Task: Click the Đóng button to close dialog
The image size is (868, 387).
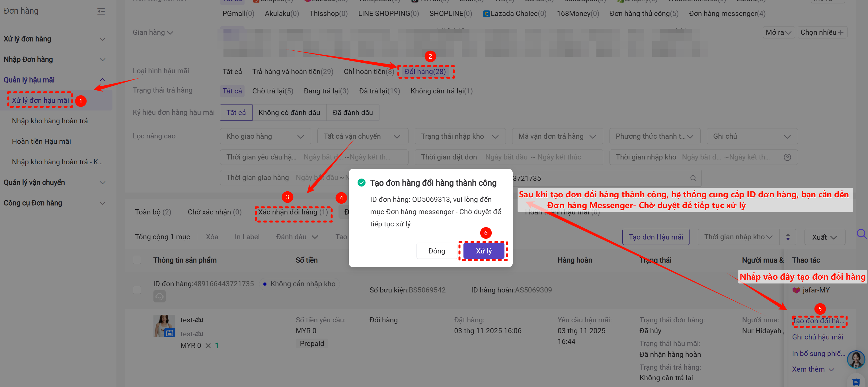Action: point(436,251)
